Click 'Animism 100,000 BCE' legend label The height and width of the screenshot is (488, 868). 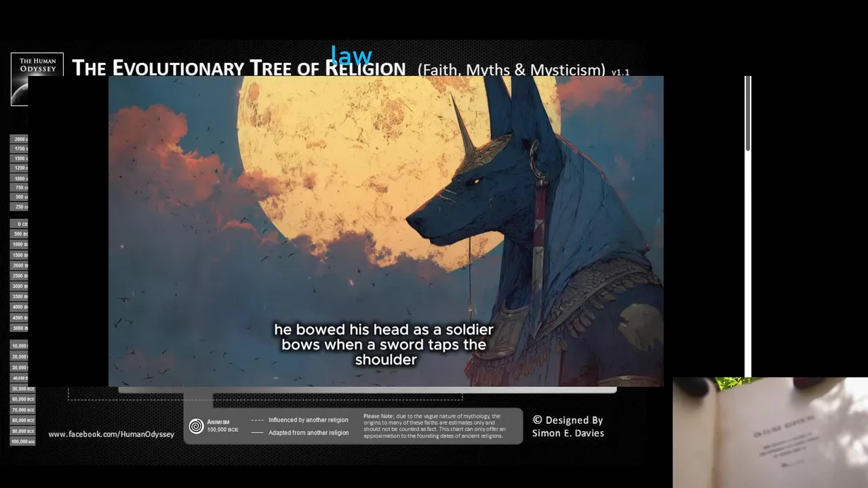point(222,426)
